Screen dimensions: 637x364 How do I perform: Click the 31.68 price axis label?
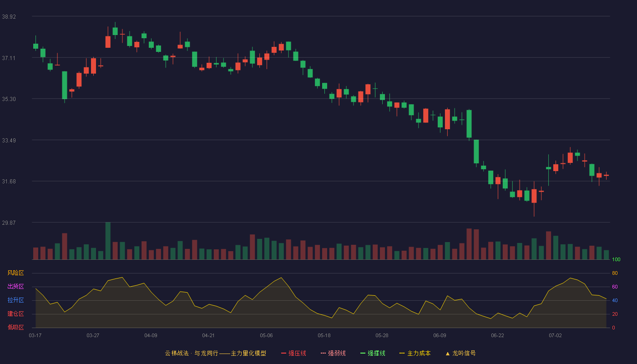point(9,181)
